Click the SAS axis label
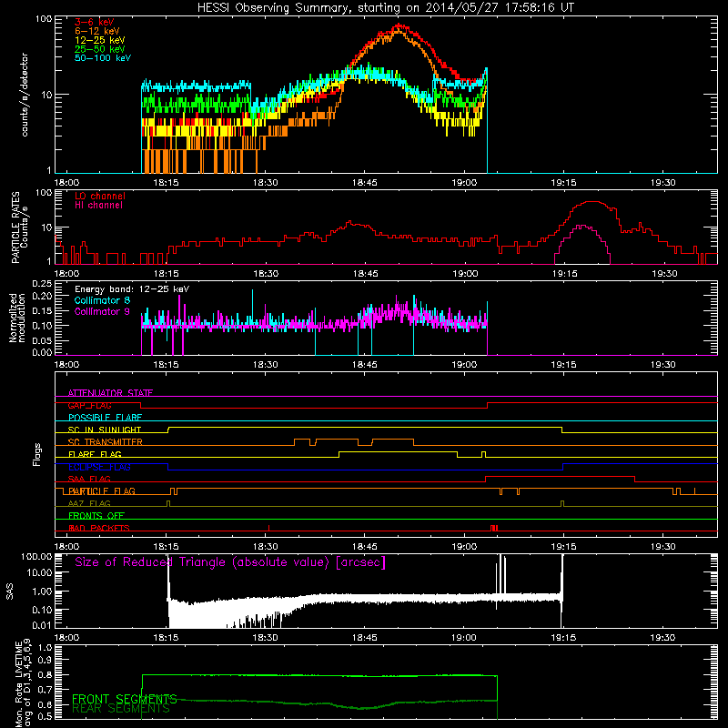Screen dimensions: 728x728 click(x=9, y=591)
